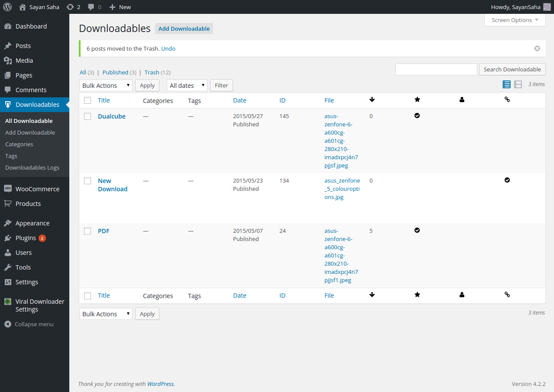Check the PDF row checkbox
This screenshot has height=392, width=554.
coord(87,231)
